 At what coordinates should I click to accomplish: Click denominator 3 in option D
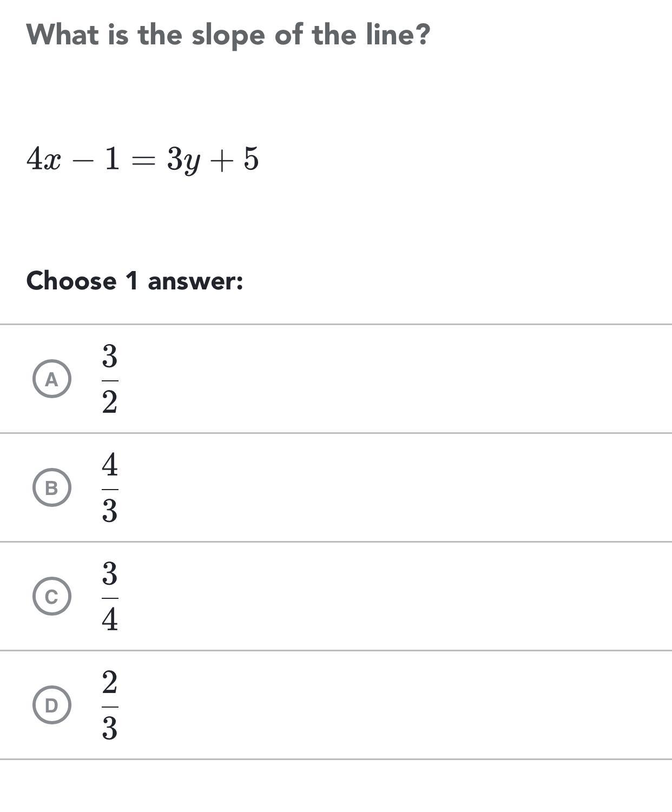[109, 729]
